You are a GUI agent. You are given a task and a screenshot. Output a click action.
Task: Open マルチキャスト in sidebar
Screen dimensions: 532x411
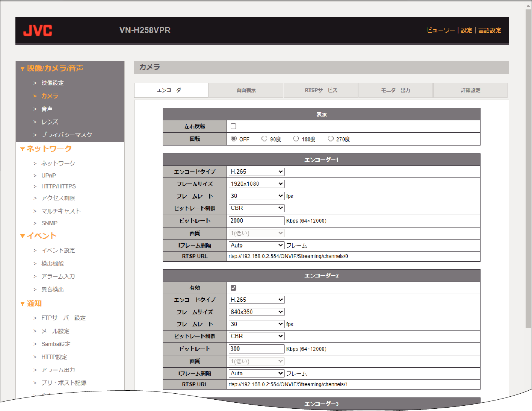tap(61, 211)
